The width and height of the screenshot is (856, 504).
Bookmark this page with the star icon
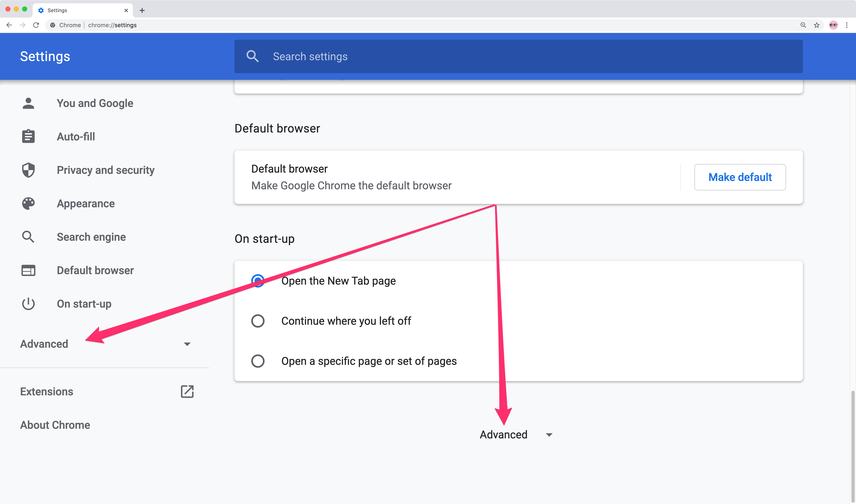click(817, 25)
